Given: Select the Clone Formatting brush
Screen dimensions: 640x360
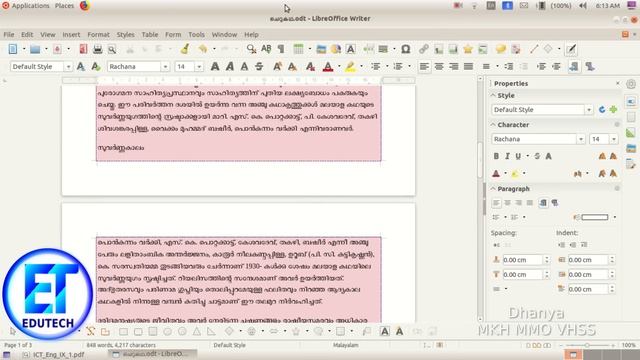Looking at the screenshot, I should click(185, 49).
